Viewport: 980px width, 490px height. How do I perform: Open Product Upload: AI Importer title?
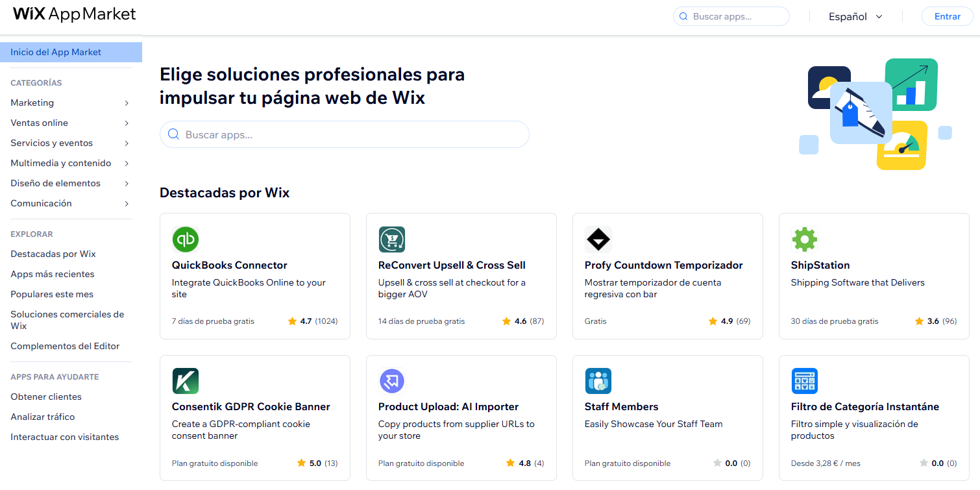(x=448, y=406)
